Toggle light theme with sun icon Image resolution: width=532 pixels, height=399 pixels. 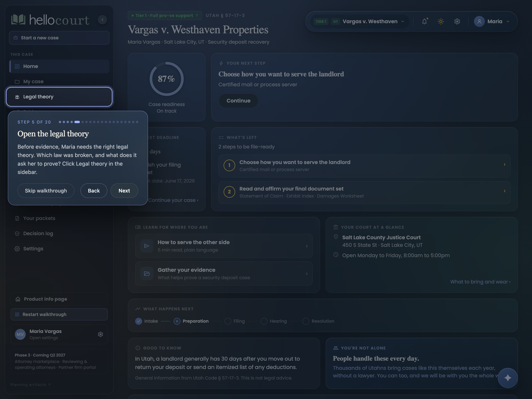441,21
